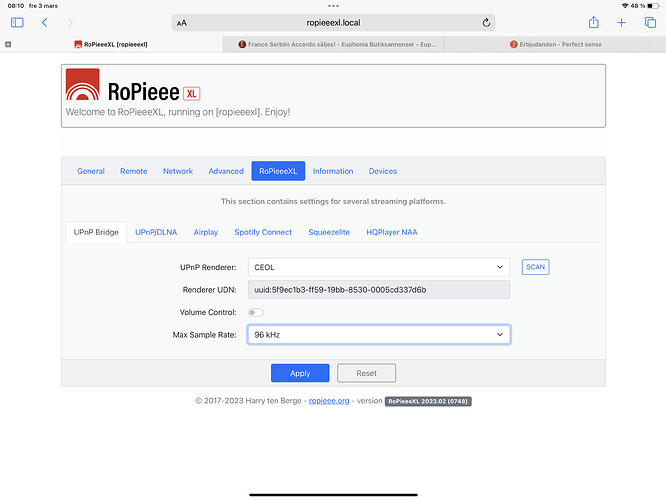Go back to previous page
This screenshot has height=500, width=666.
(45, 23)
